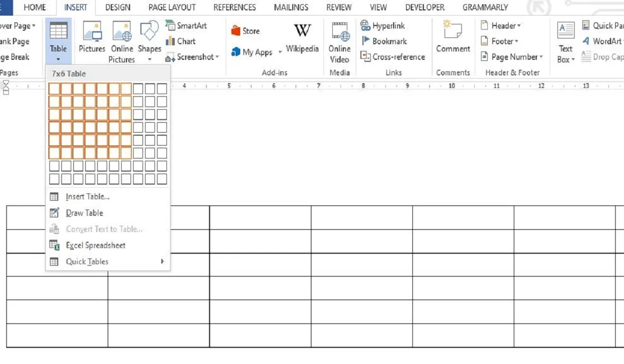This screenshot has height=364, width=624.
Task: Add a new Comment
Action: click(x=453, y=37)
